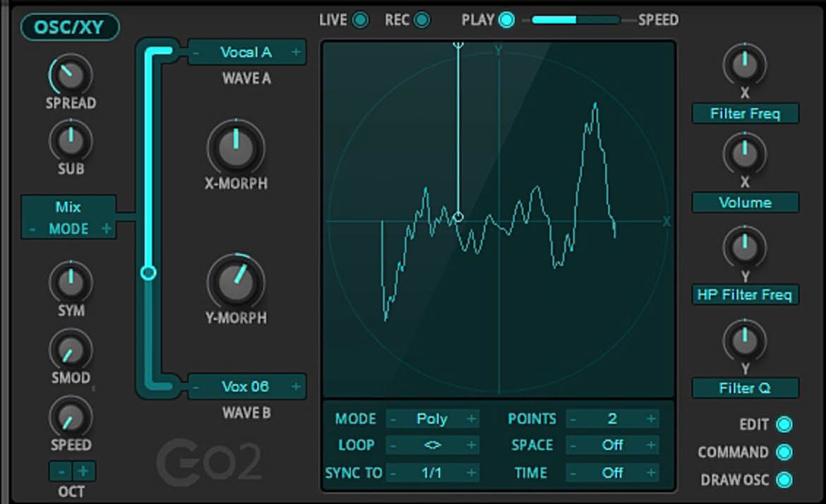The height and width of the screenshot is (504, 826).
Task: Enable the REC button
Action: tap(421, 20)
